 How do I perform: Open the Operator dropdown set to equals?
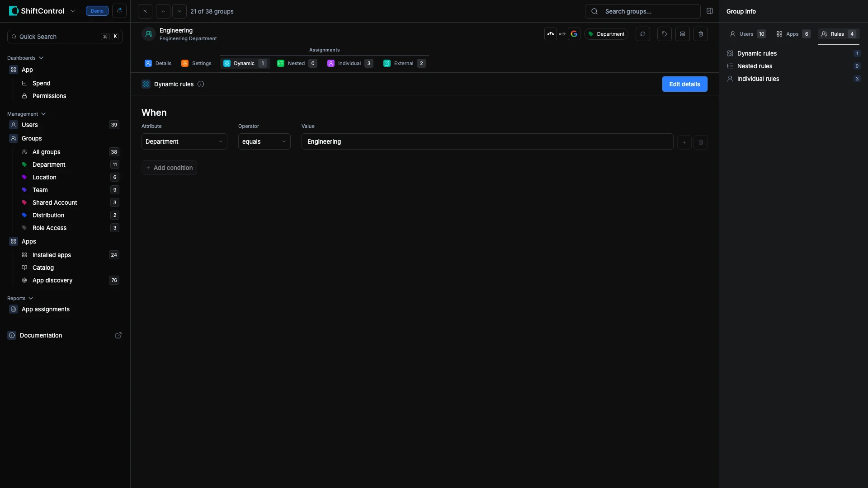pyautogui.click(x=264, y=141)
